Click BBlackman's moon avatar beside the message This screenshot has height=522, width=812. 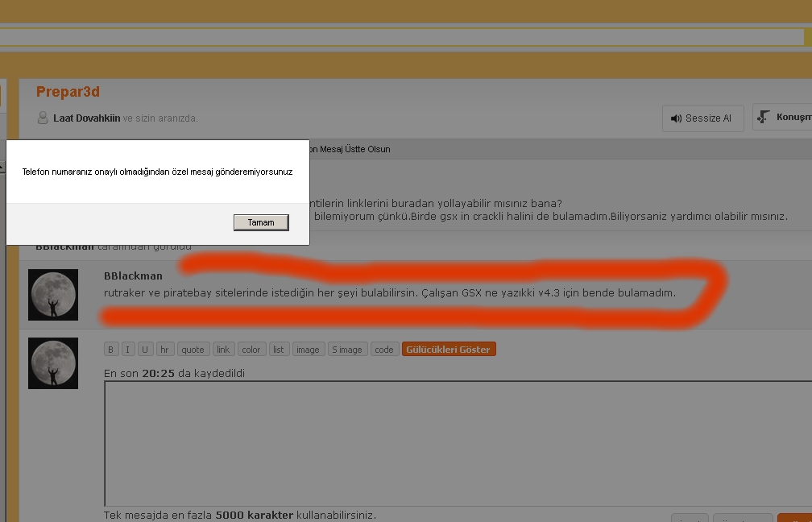click(x=53, y=295)
